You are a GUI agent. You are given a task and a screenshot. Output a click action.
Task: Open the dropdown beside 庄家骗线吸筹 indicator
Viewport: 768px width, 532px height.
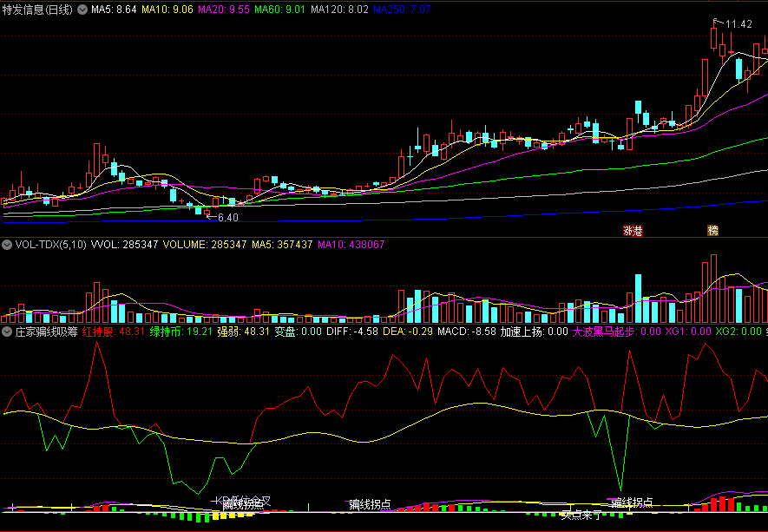(x=7, y=332)
